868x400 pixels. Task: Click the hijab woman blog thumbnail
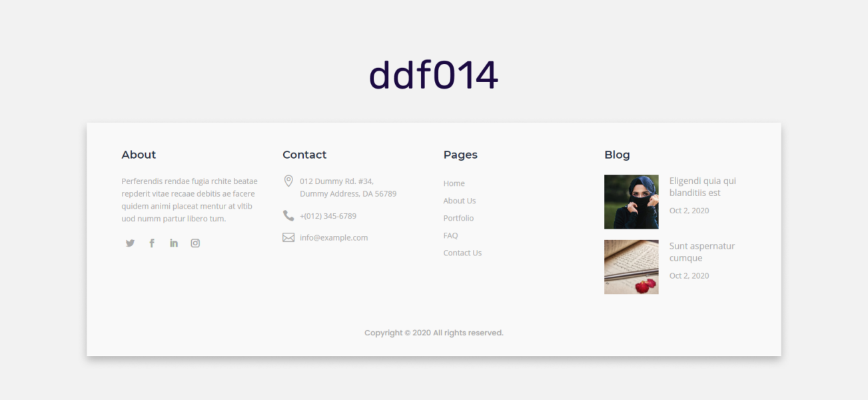(631, 201)
